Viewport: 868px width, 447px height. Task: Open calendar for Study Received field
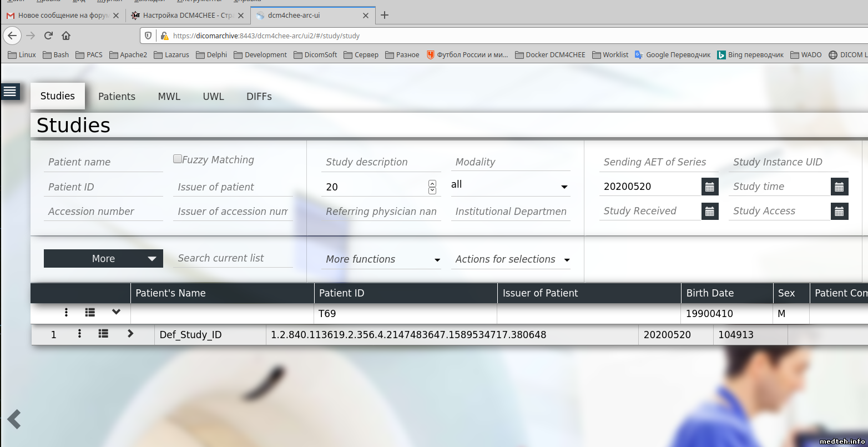click(x=709, y=212)
